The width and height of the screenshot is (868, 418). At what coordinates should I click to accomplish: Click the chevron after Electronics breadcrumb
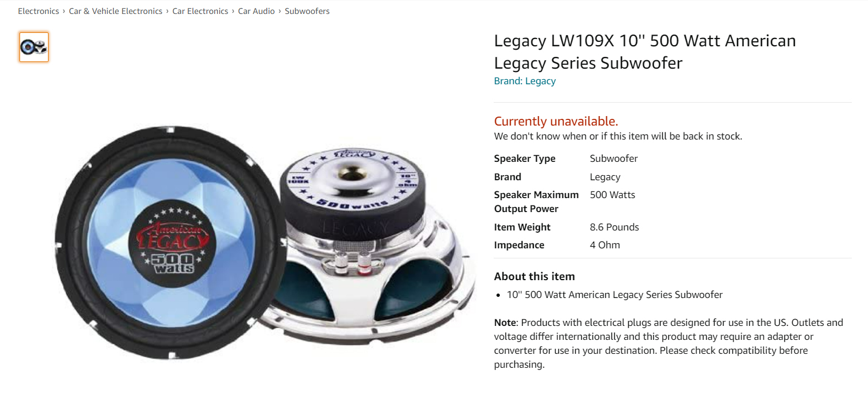coord(64,11)
